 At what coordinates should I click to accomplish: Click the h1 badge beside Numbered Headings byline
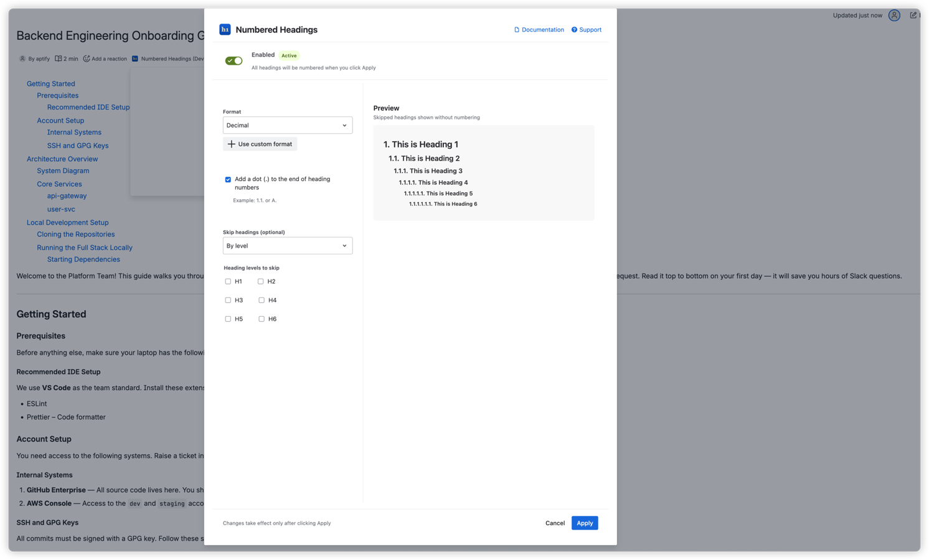coord(134,58)
